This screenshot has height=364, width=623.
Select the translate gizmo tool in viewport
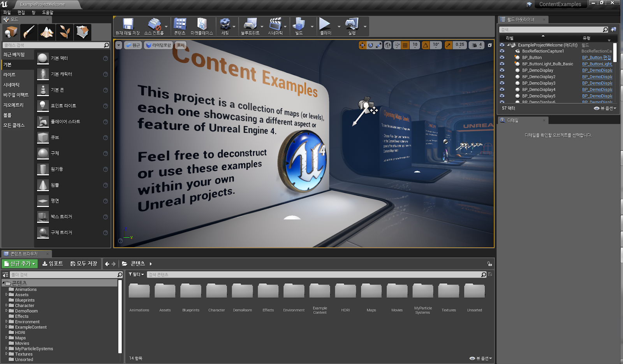coord(363,45)
